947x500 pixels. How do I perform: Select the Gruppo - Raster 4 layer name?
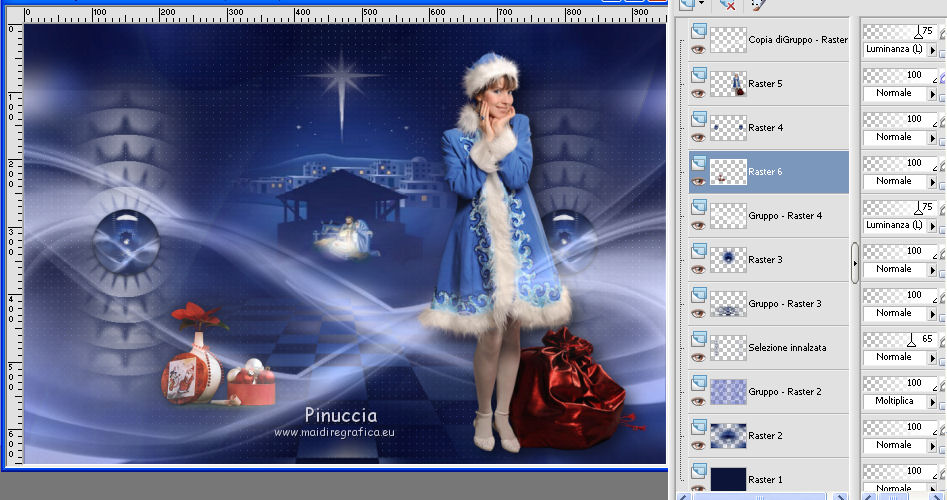785,216
